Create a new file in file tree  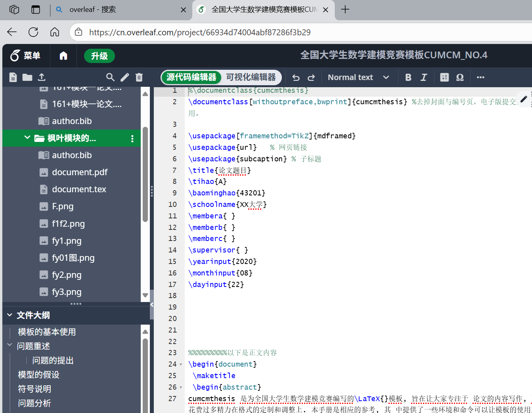pyautogui.click(x=13, y=77)
